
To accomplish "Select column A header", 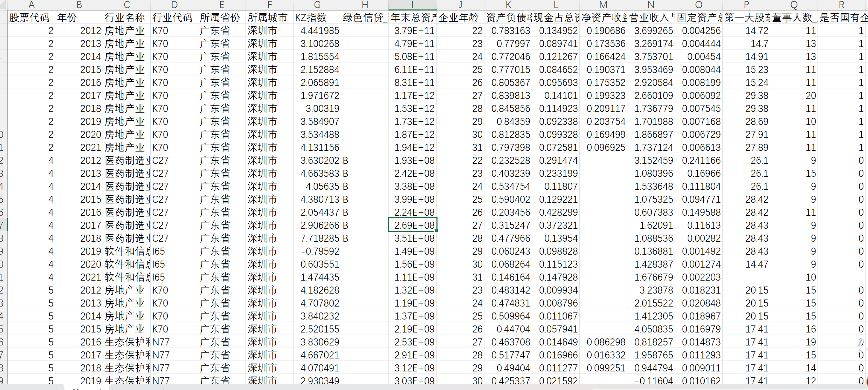I will click(x=31, y=5).
